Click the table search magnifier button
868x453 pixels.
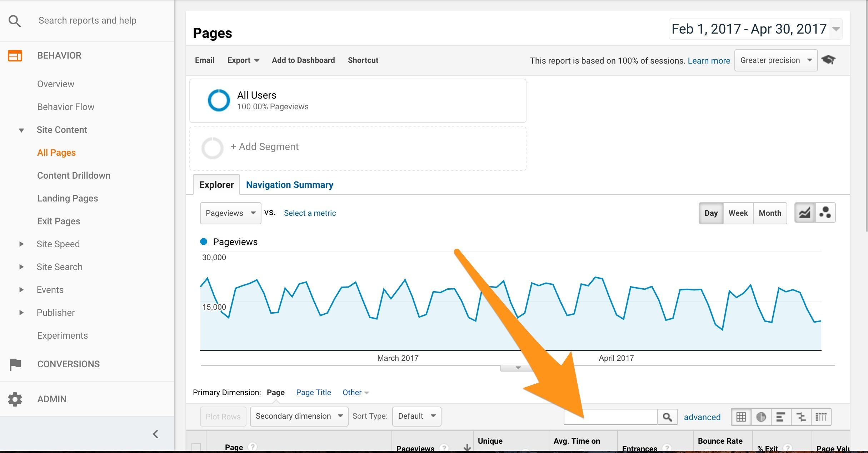pyautogui.click(x=667, y=417)
